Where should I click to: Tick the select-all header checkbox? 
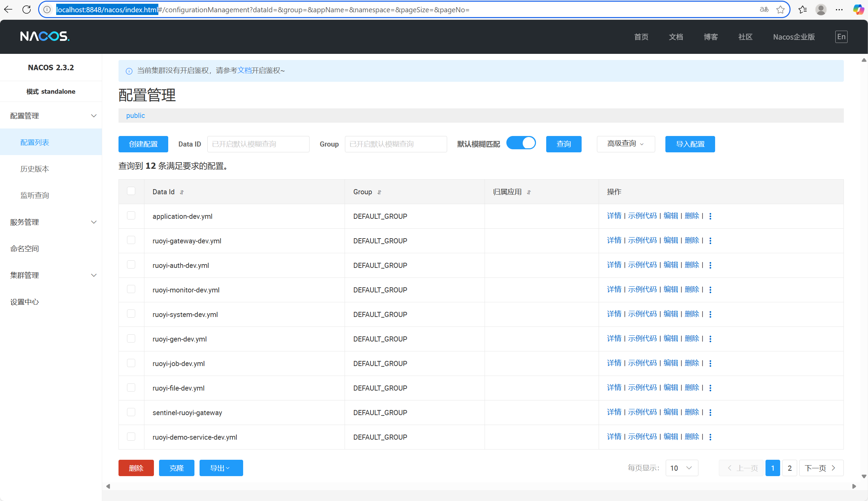click(131, 191)
